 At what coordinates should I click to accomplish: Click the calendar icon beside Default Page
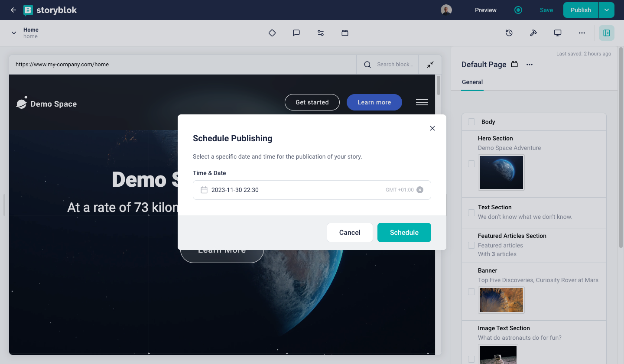pyautogui.click(x=514, y=65)
